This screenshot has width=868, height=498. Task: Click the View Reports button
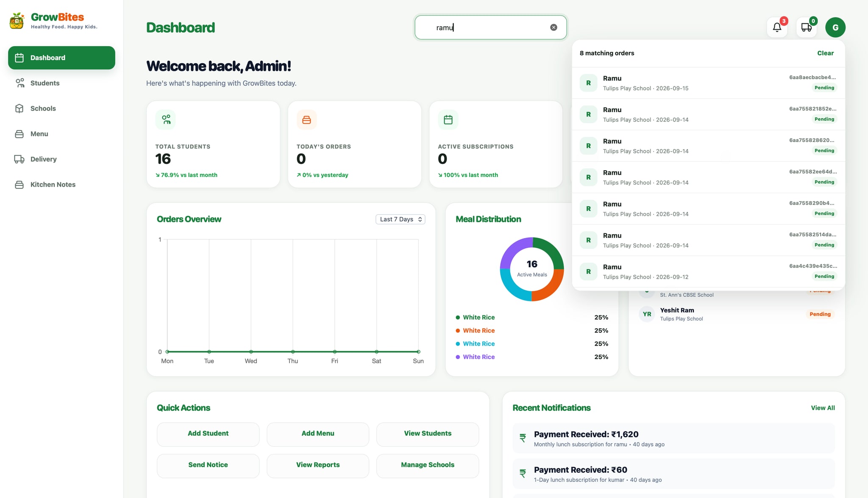[x=318, y=466]
